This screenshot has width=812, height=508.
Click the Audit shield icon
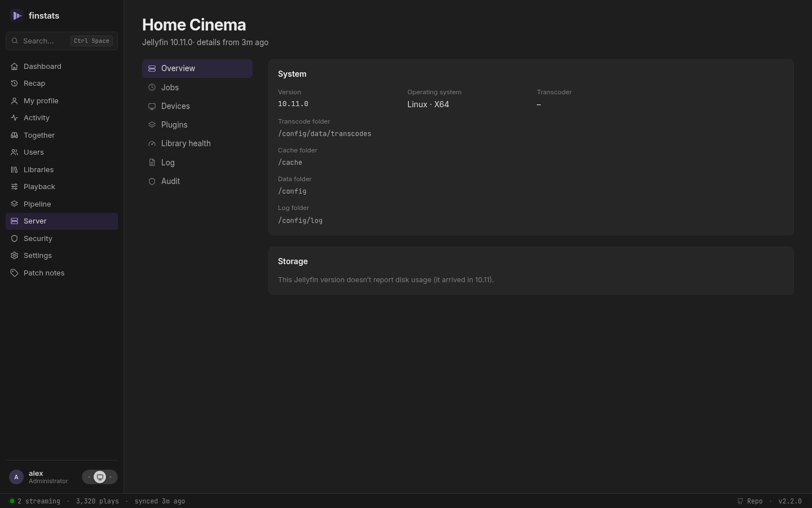click(x=152, y=181)
